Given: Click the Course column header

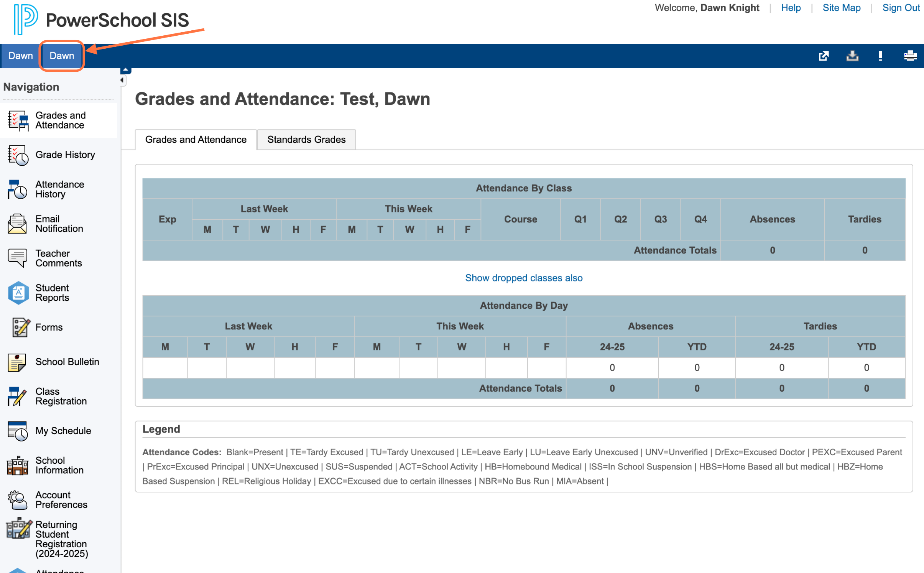Looking at the screenshot, I should (520, 219).
